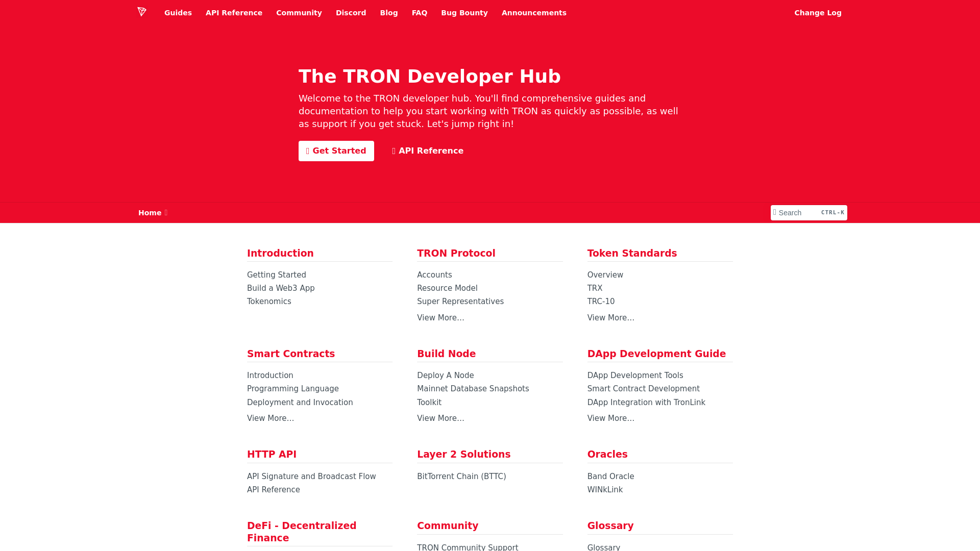The width and height of the screenshot is (980, 551).
Task: Go to Community in top navigation
Action: point(299,13)
